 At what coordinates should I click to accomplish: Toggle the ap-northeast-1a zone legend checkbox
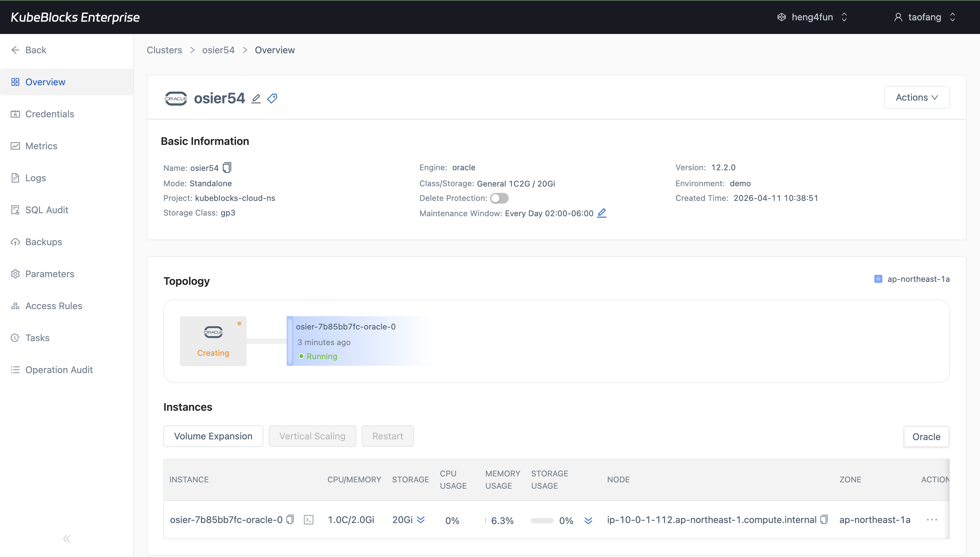[878, 279]
